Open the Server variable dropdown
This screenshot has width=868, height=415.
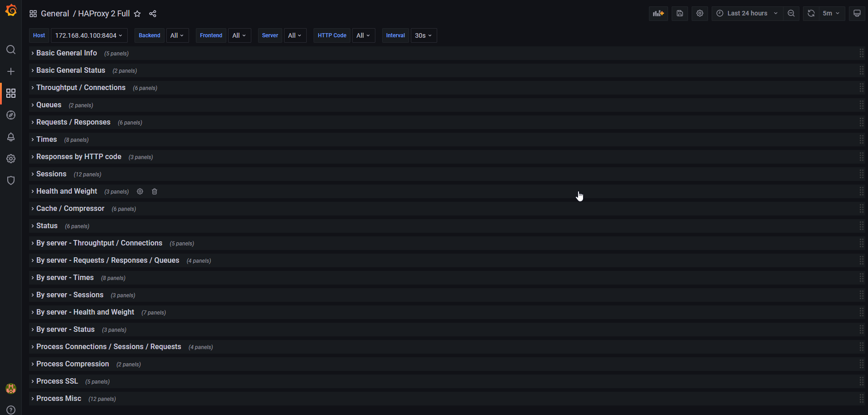click(295, 35)
